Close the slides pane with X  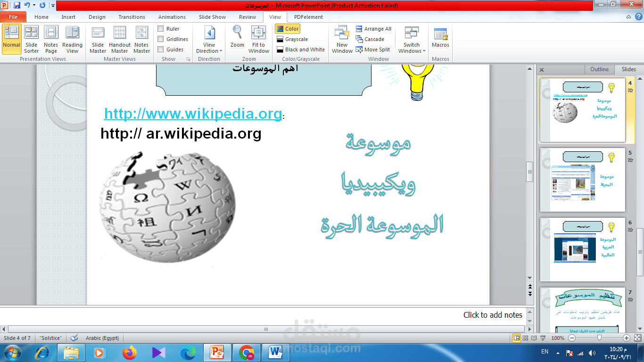[542, 70]
